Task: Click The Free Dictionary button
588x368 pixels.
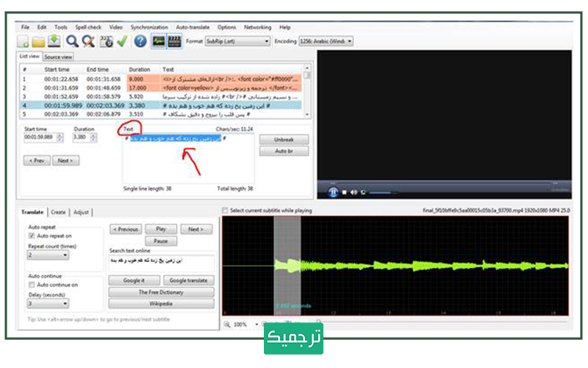Action: (161, 291)
